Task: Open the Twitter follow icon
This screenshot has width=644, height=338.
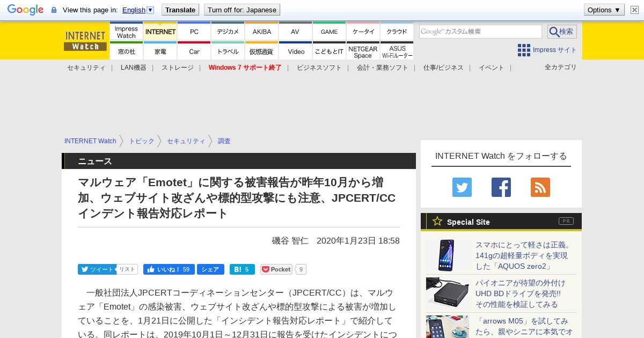Action: tap(462, 187)
